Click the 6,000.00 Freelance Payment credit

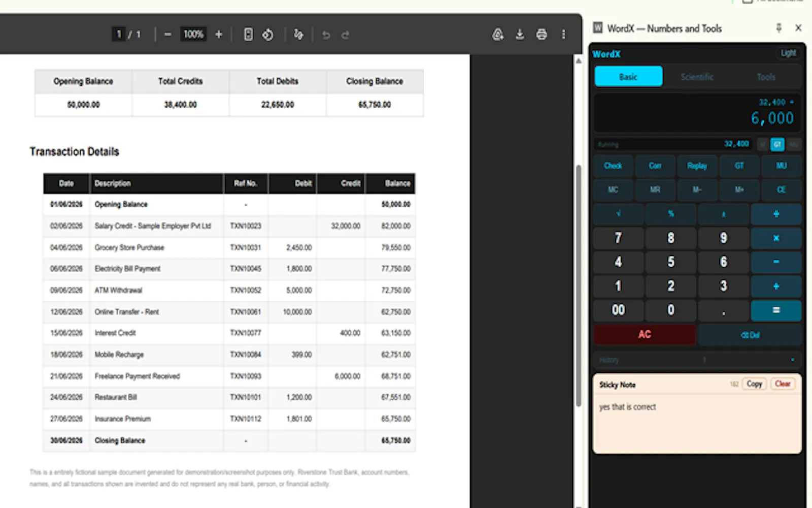click(x=348, y=376)
